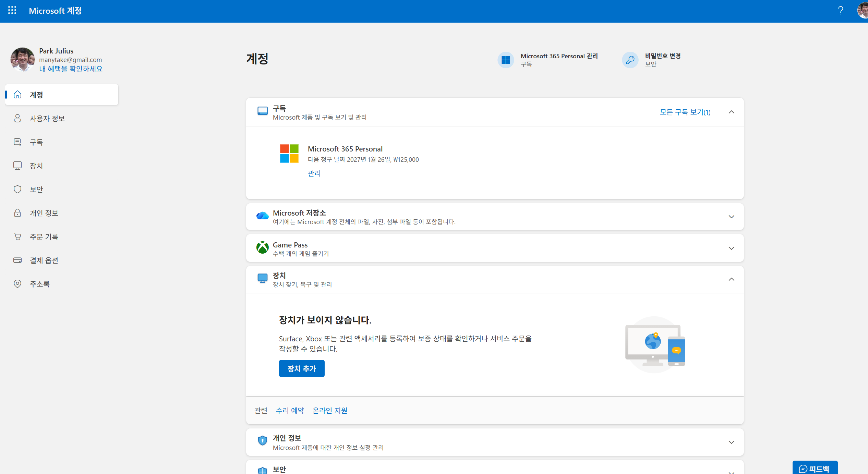
Task: Click the Microsoft 저장소 card title
Action: click(299, 213)
